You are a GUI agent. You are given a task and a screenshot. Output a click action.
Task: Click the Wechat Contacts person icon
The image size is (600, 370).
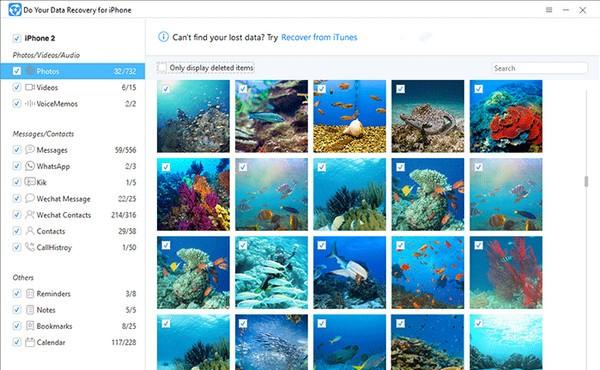click(x=30, y=215)
